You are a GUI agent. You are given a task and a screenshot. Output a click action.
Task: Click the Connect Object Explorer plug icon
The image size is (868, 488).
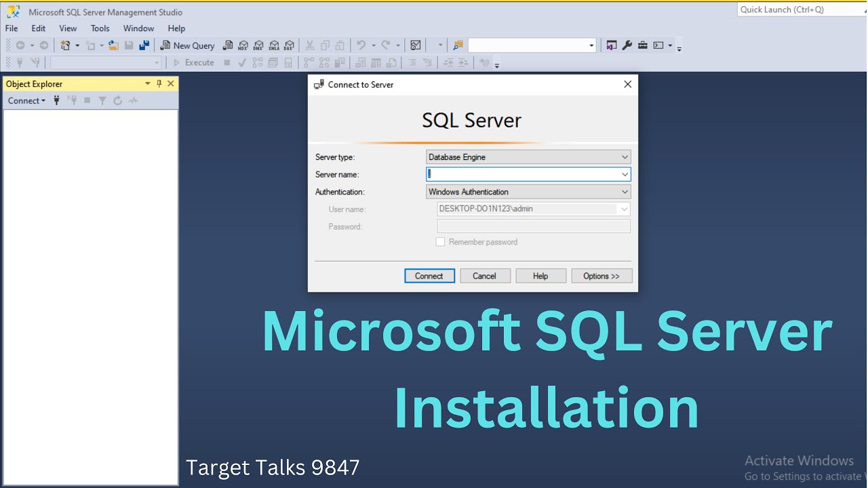[57, 100]
